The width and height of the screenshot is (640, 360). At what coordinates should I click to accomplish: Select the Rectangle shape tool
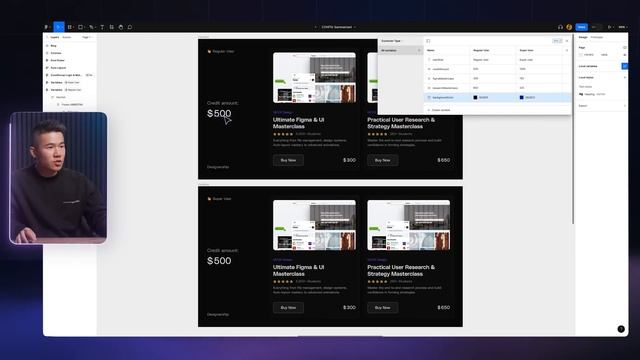(81, 27)
